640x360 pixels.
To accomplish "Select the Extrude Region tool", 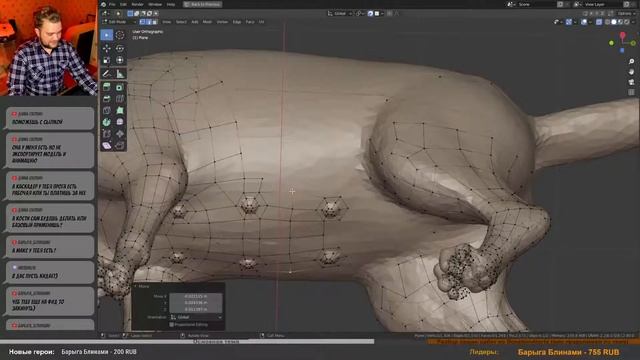I will [107, 87].
